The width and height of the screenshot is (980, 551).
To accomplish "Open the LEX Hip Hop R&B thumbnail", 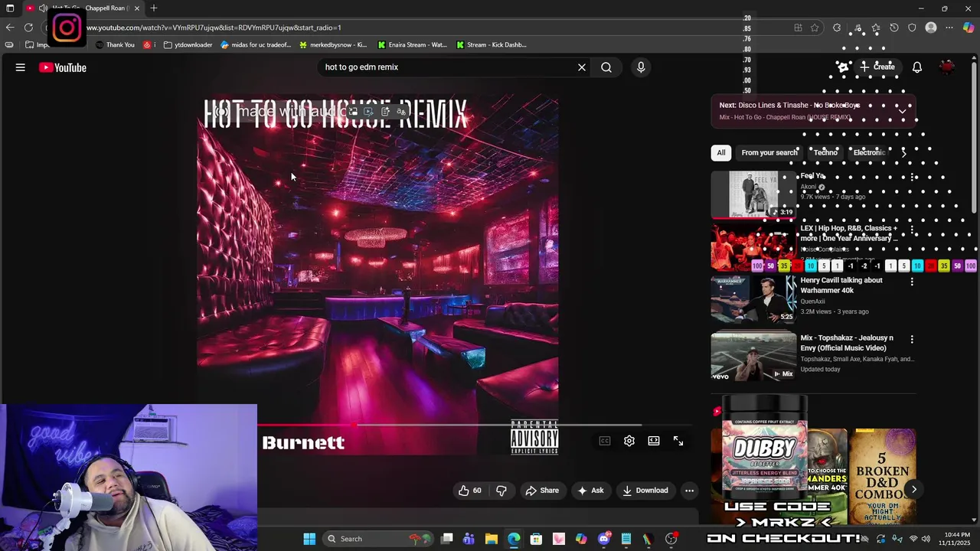I will point(753,248).
